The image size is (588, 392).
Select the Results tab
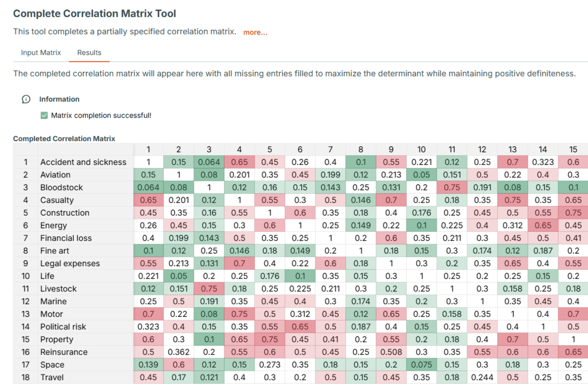point(89,53)
